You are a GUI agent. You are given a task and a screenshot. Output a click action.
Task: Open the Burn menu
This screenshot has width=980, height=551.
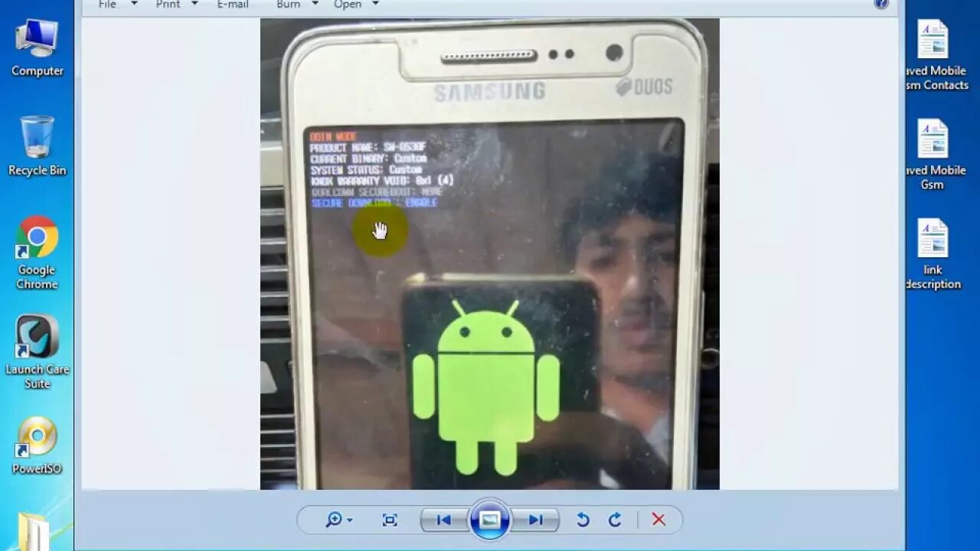(x=289, y=5)
